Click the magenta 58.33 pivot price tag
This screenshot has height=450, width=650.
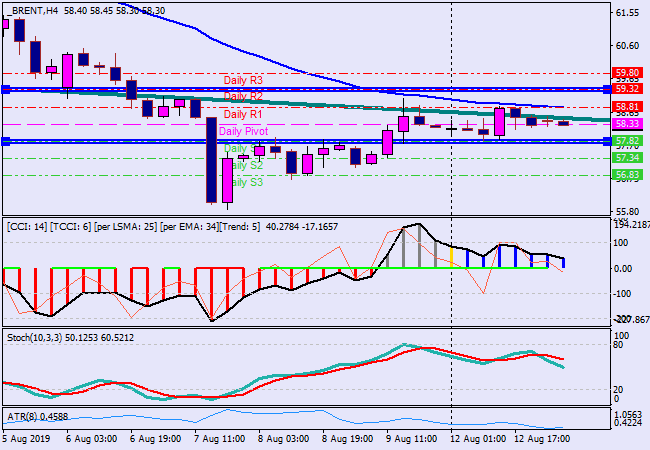coord(627,124)
